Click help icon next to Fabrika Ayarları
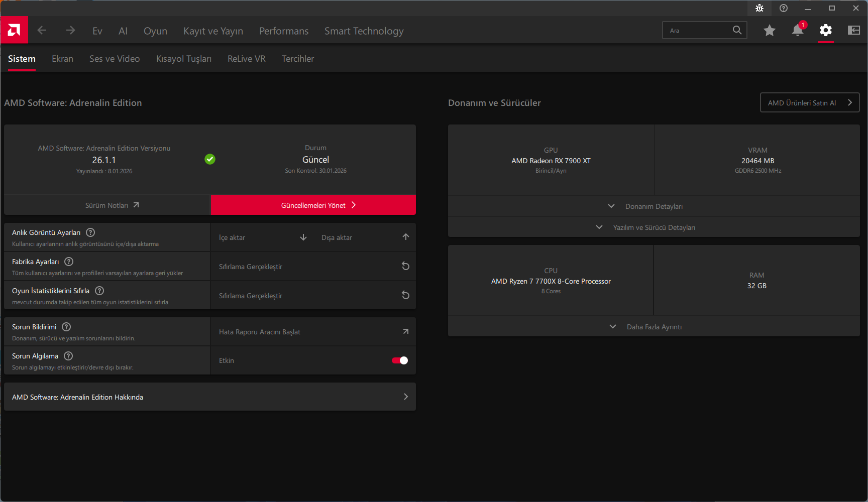Image resolution: width=868 pixels, height=502 pixels. tap(69, 262)
